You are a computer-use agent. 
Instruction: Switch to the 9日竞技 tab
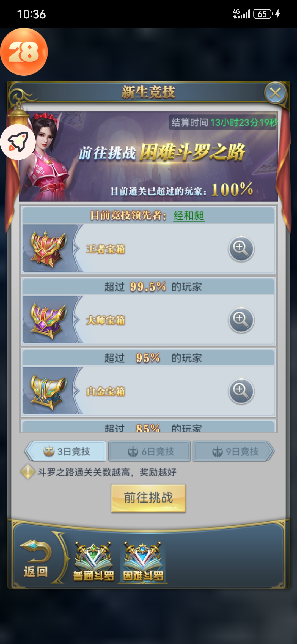coord(234,451)
